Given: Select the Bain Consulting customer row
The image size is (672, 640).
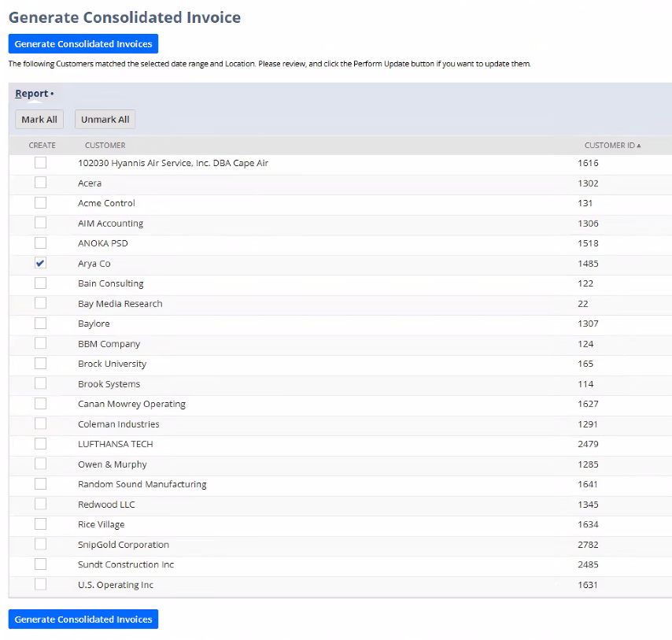Looking at the screenshot, I should pos(111,283).
